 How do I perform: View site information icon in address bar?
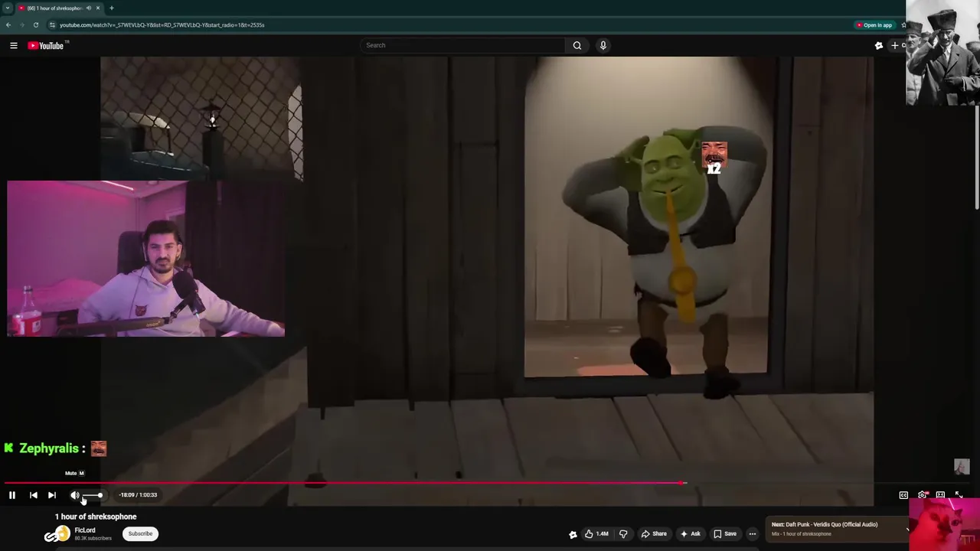point(52,25)
